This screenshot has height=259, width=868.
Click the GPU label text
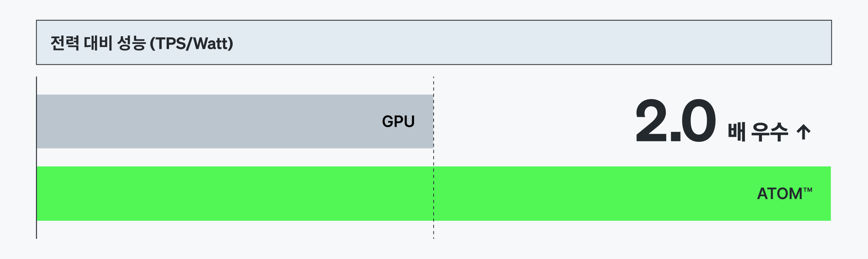(398, 121)
